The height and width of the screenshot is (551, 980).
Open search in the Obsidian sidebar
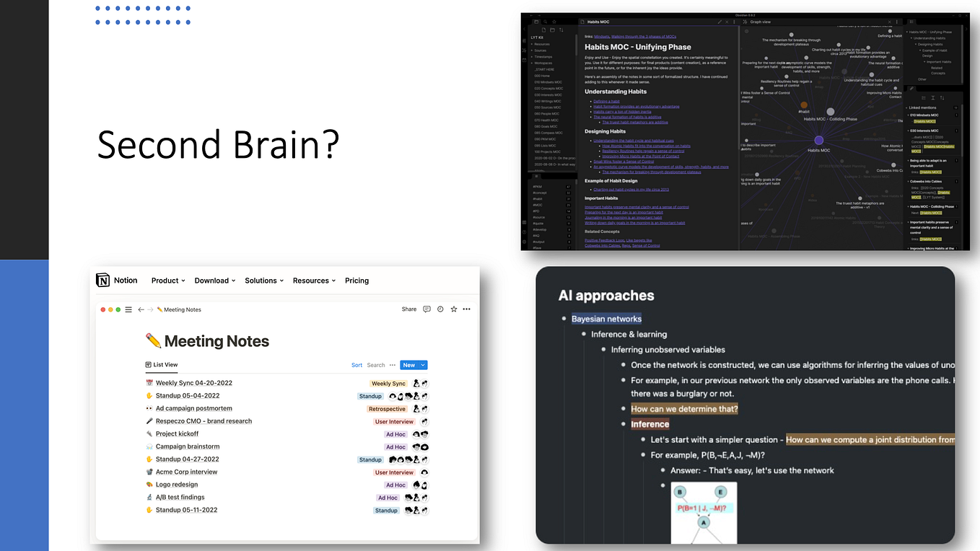546,22
